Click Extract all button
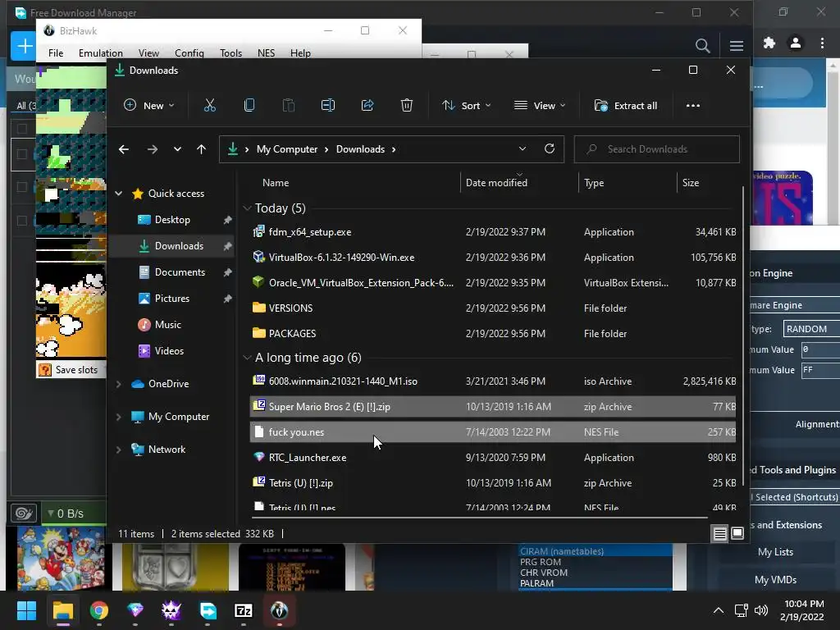The height and width of the screenshot is (630, 840). coord(626,106)
